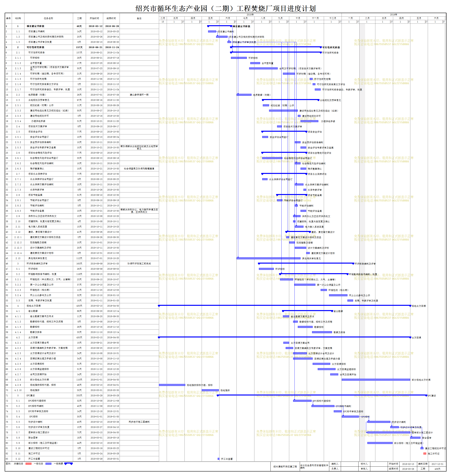Click the 十一月 month header in timeline

(x=315, y=18)
